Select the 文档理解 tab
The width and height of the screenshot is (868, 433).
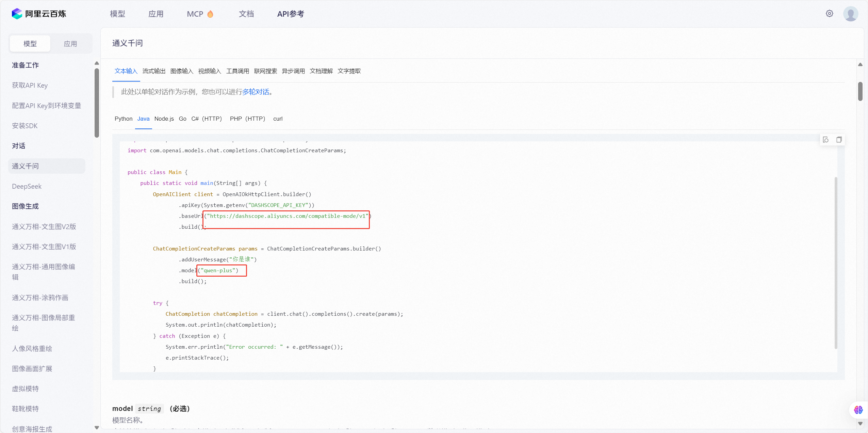(321, 71)
